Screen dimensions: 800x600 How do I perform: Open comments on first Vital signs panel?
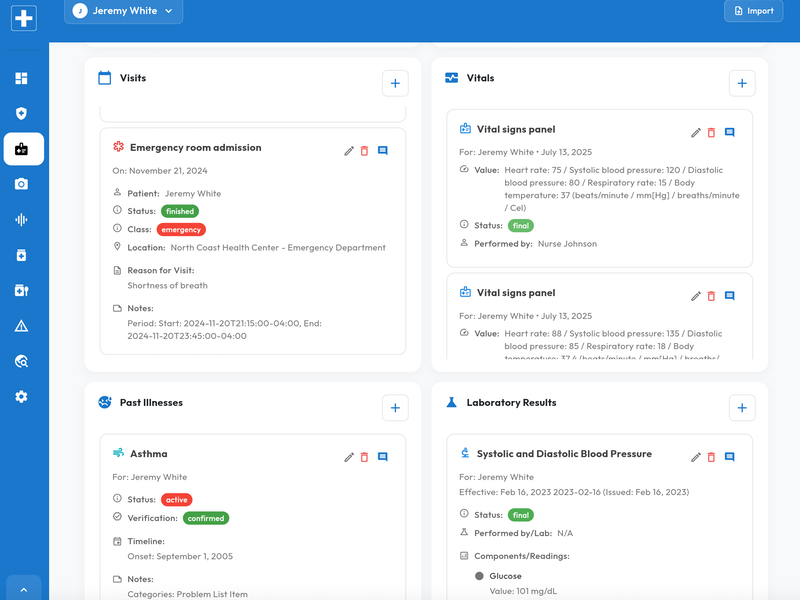click(x=730, y=133)
